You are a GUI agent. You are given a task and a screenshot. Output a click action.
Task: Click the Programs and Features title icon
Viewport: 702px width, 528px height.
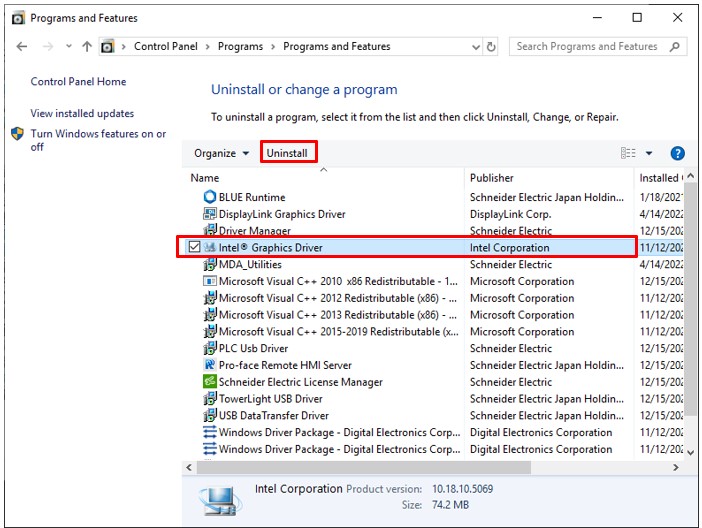coord(18,18)
